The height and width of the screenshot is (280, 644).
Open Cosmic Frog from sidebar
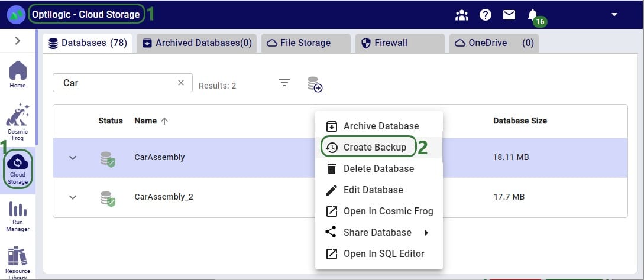18,122
